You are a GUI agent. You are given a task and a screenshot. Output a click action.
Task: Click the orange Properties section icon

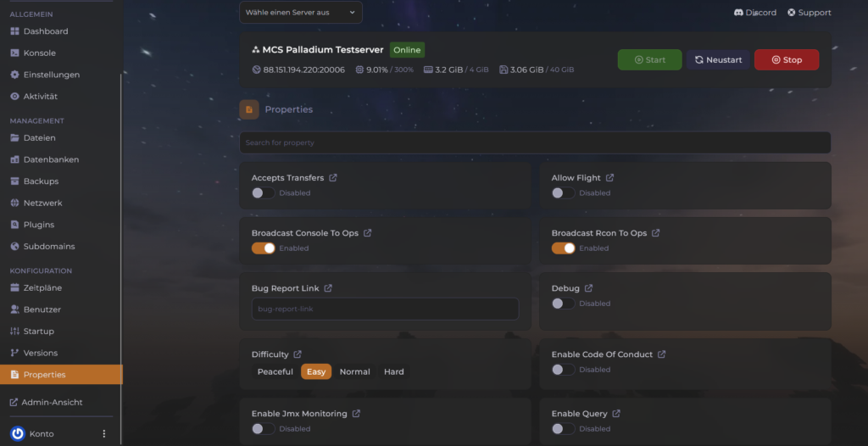coord(249,109)
